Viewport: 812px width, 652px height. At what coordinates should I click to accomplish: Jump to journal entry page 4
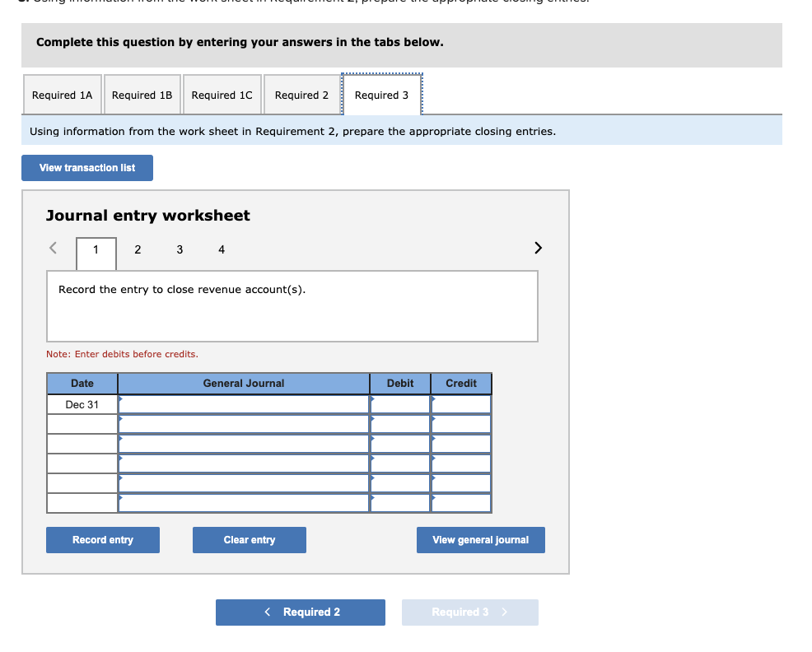pos(220,249)
